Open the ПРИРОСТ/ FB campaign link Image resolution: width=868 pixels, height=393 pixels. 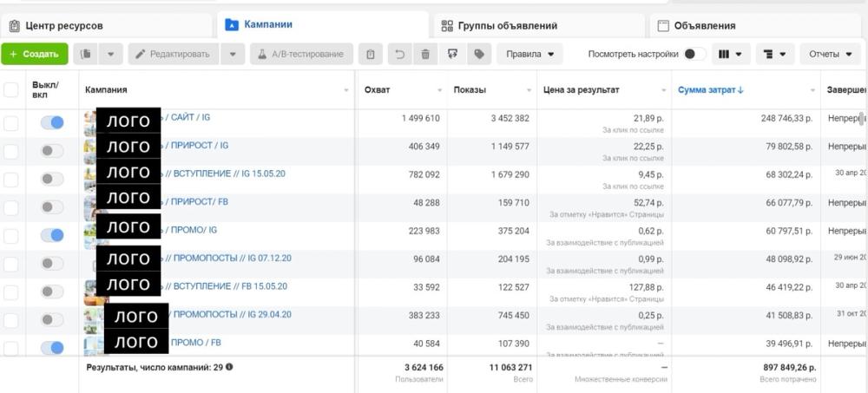coord(194,202)
